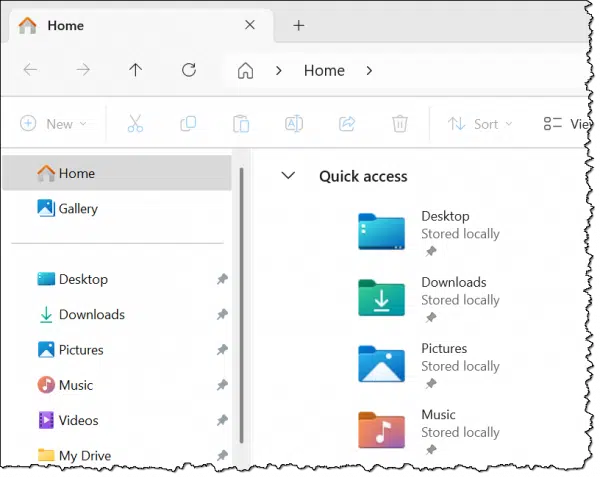Click Home in the address bar
The width and height of the screenshot is (600, 478).
click(x=324, y=70)
